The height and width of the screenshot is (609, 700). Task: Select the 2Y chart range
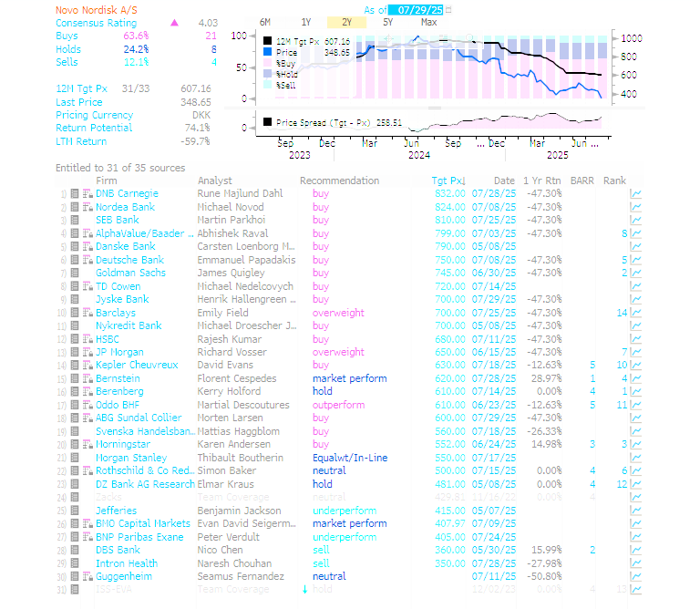pyautogui.click(x=347, y=22)
